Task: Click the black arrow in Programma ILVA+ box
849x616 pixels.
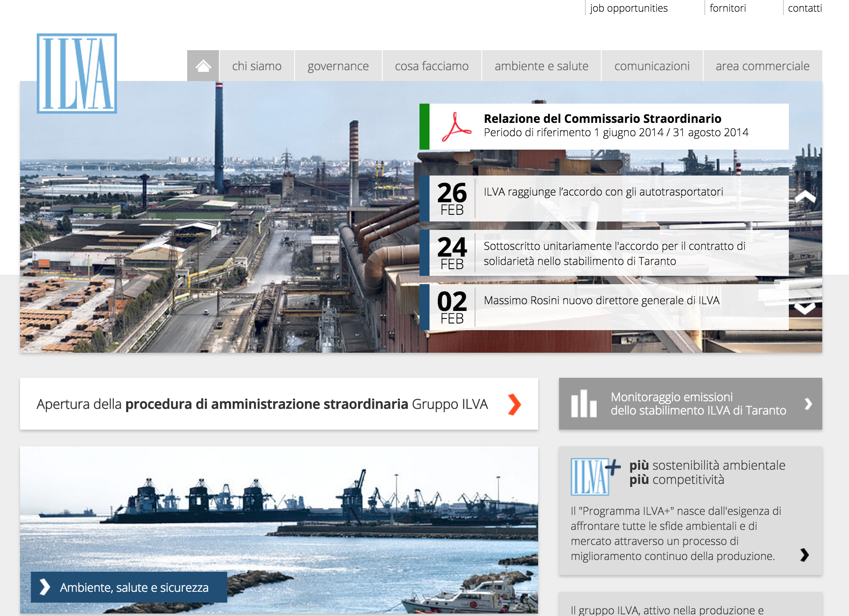Action: 805,555
